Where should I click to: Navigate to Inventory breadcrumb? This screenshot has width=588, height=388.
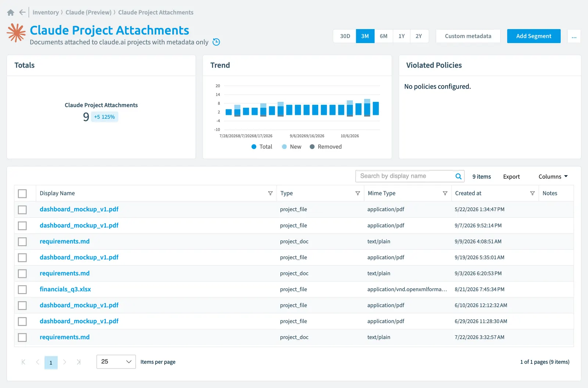tap(46, 13)
